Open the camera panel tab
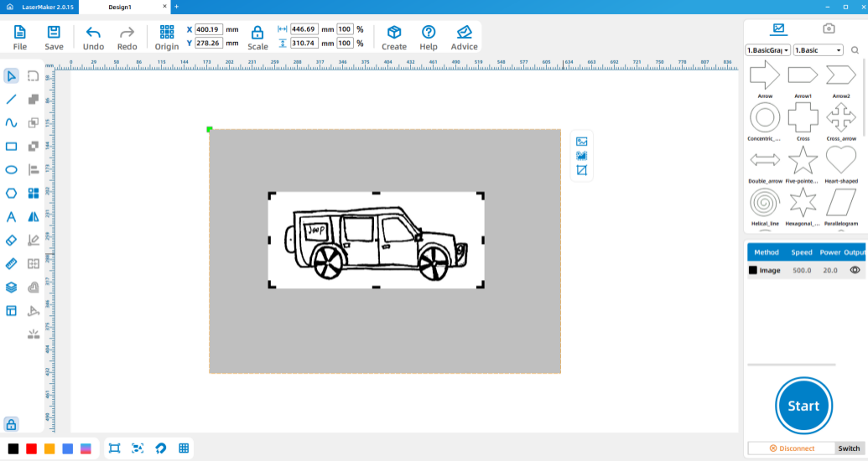 pos(828,28)
